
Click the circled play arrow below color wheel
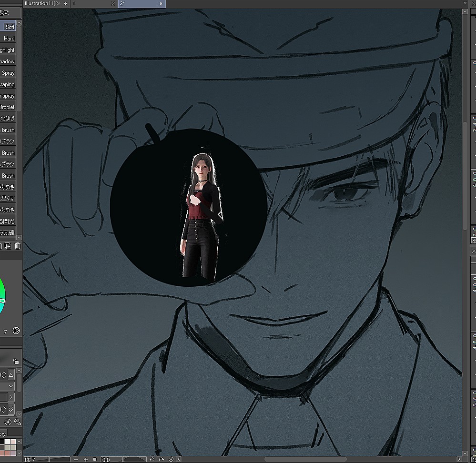pyautogui.click(x=16, y=331)
